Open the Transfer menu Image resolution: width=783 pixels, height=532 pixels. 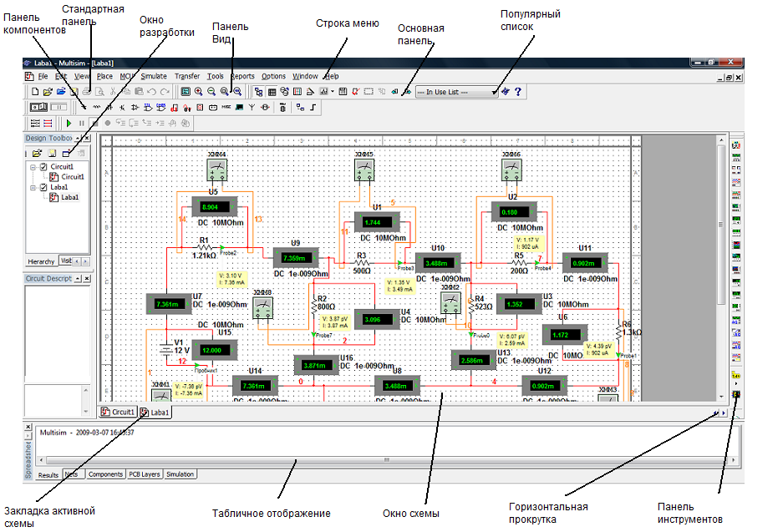[x=187, y=76]
